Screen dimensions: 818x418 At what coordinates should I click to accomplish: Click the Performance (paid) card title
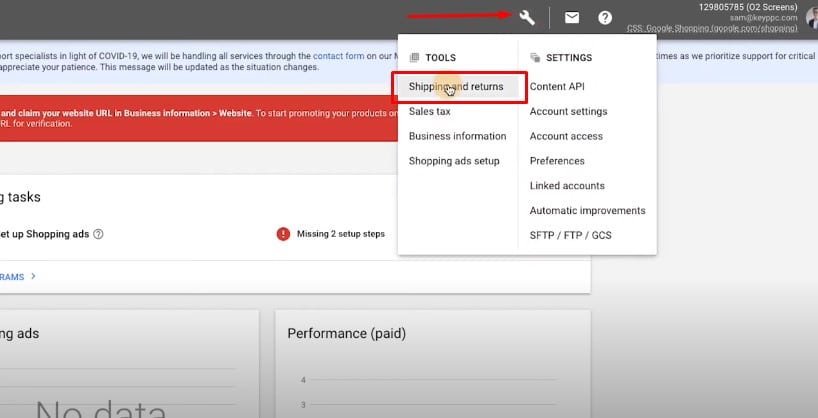[x=346, y=333]
